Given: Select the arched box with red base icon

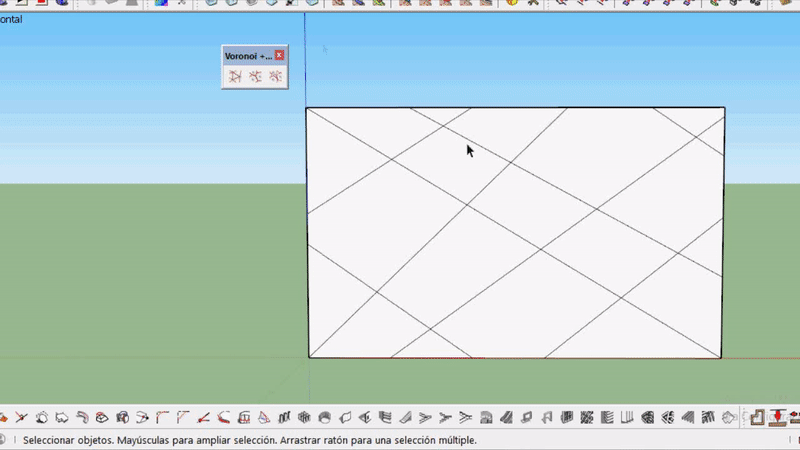Looking at the screenshot, I should point(244,418).
